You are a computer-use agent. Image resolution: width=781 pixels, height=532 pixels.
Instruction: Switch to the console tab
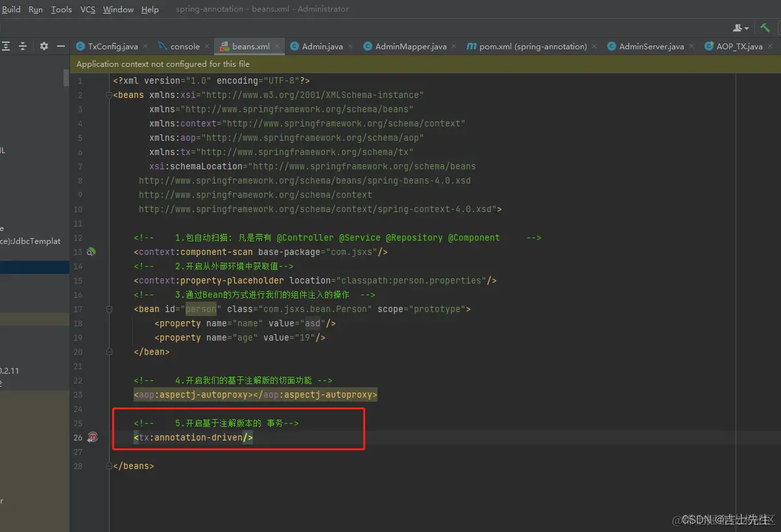click(x=185, y=47)
